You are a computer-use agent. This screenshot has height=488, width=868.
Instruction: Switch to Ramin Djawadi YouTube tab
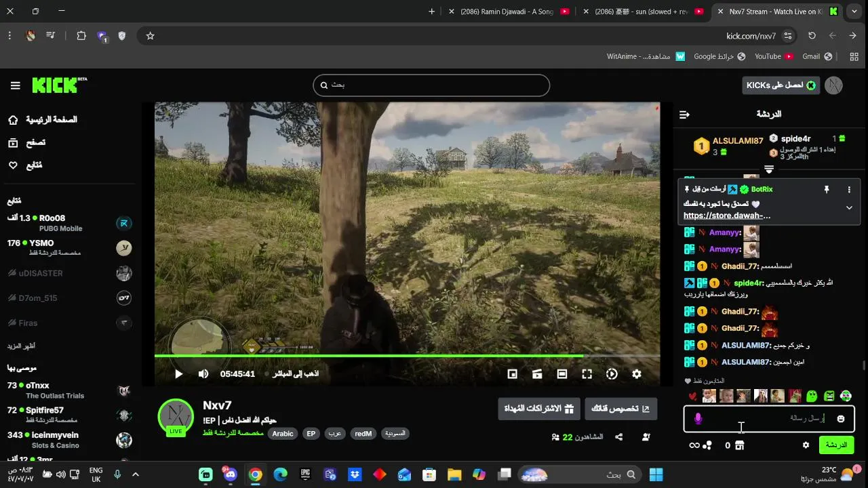pos(509,12)
